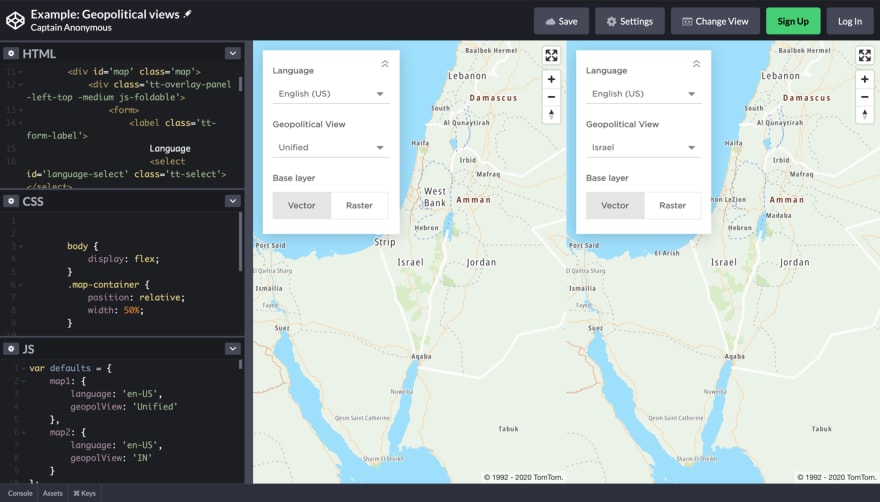Image resolution: width=880 pixels, height=502 pixels.
Task: Open the Console tab
Action: point(20,494)
